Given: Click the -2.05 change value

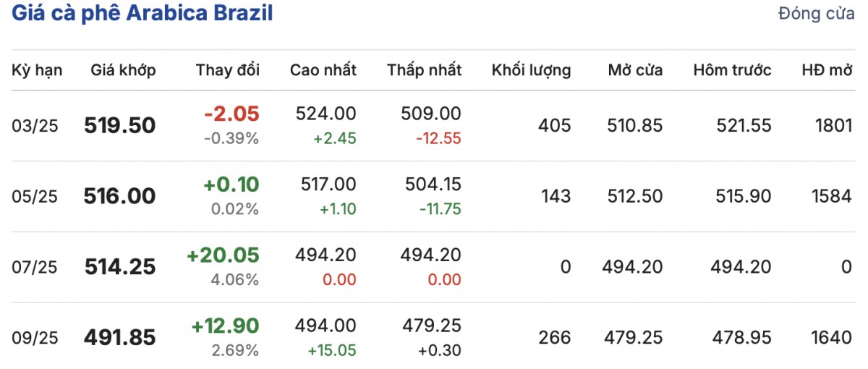Looking at the screenshot, I should point(231,114).
